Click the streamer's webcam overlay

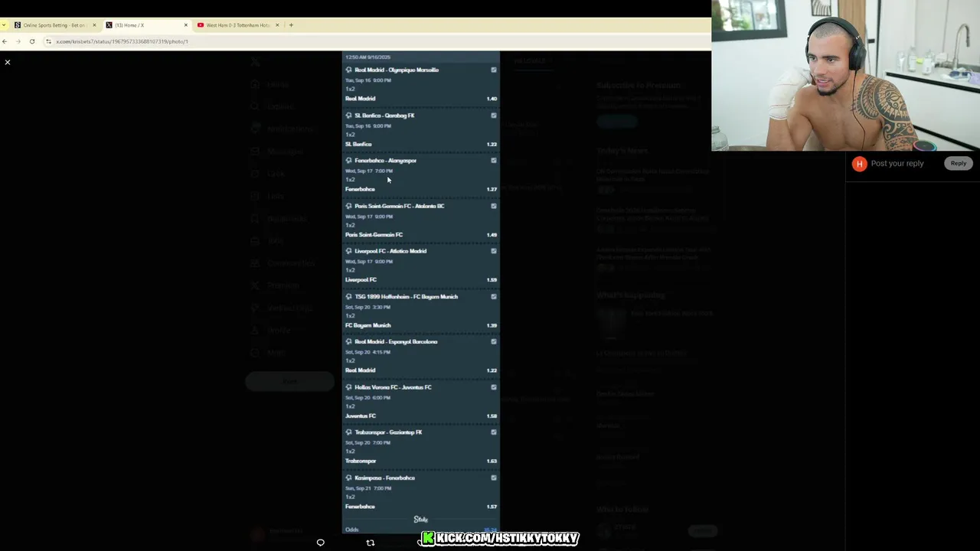[x=845, y=75]
